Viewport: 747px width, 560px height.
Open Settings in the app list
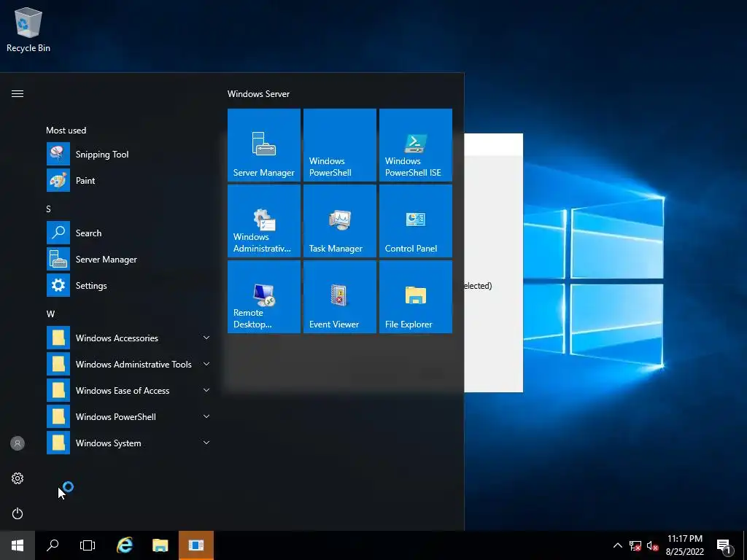point(128,285)
